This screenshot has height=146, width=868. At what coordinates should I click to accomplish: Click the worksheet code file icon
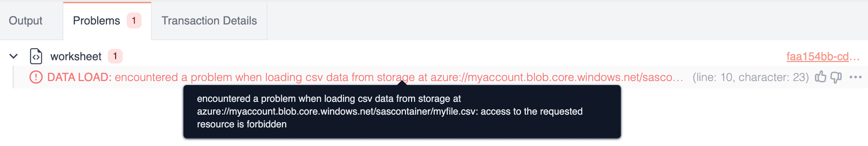click(36, 56)
